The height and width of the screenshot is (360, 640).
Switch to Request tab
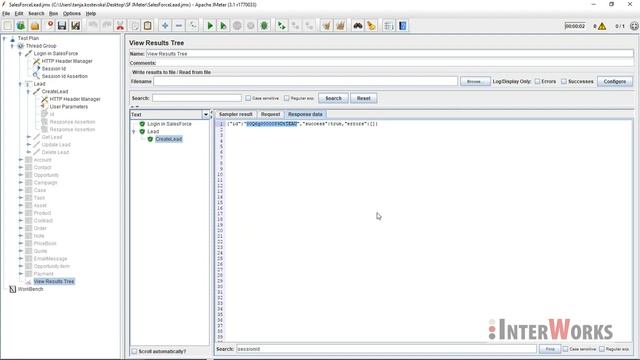[x=270, y=114]
